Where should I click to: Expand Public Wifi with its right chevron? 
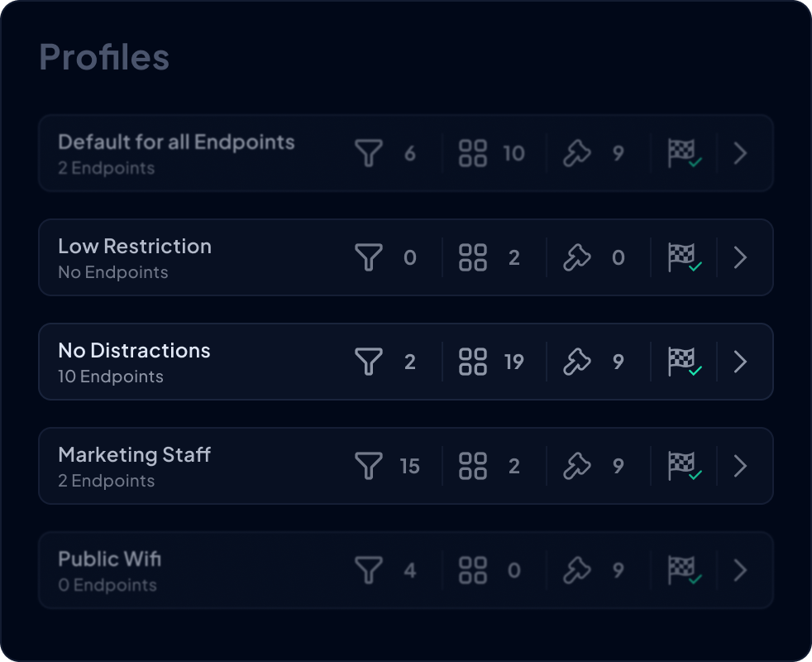(x=741, y=570)
